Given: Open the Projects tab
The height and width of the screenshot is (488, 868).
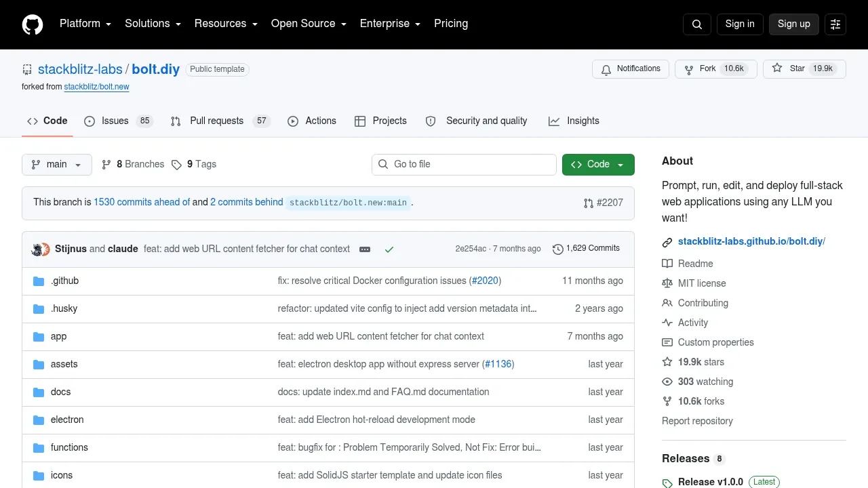Looking at the screenshot, I should [x=380, y=121].
